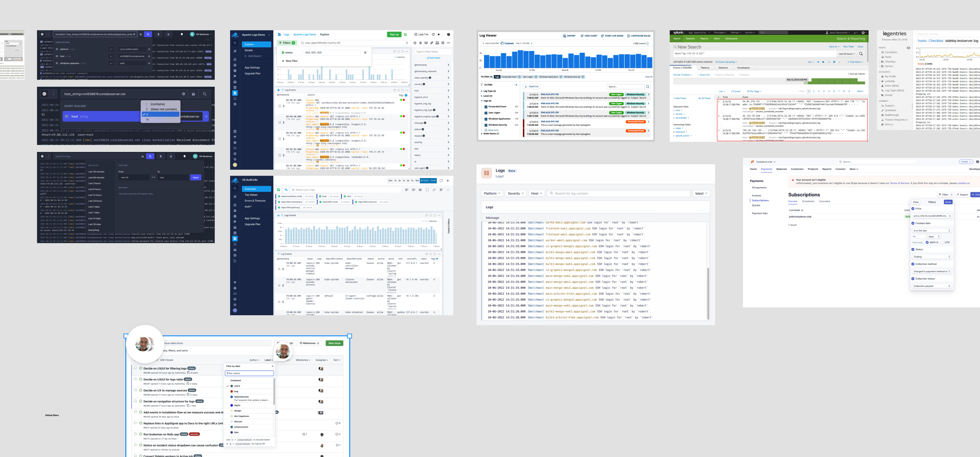The height and width of the screenshot is (457, 980).
Task: Click search icon beside Log Viewer Search box
Action: point(647,87)
